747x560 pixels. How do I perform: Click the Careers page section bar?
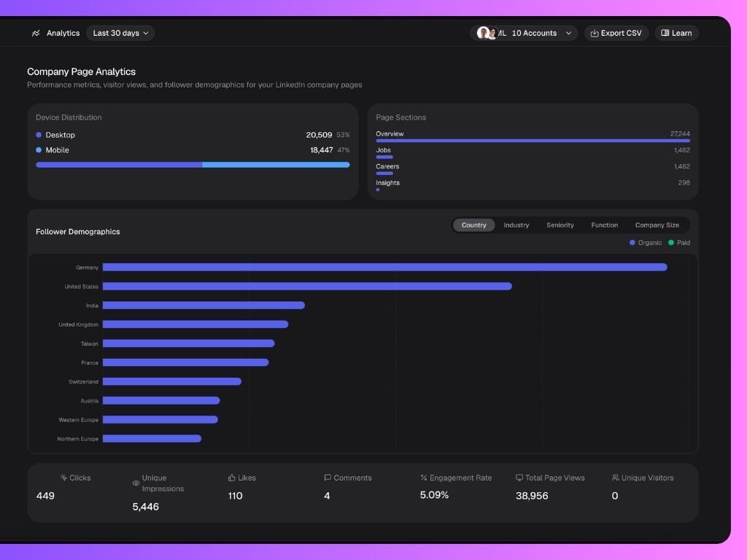coord(384,174)
